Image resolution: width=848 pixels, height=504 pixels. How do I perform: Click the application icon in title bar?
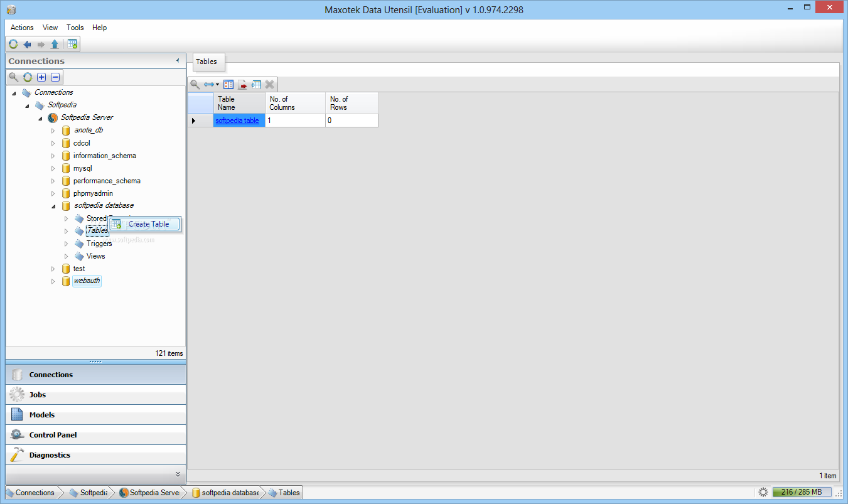click(x=11, y=9)
